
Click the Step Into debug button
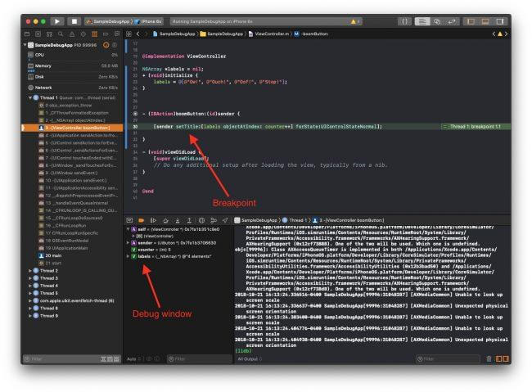178,220
